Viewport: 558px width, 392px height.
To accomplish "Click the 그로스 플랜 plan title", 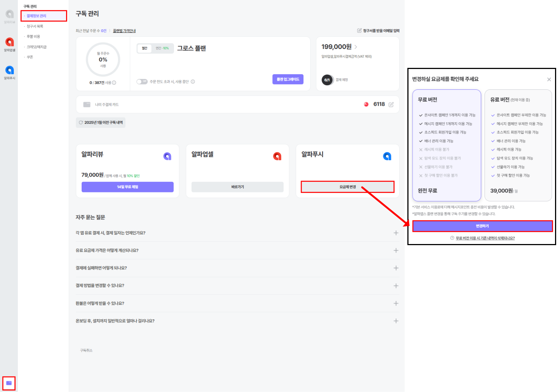I will (x=191, y=48).
